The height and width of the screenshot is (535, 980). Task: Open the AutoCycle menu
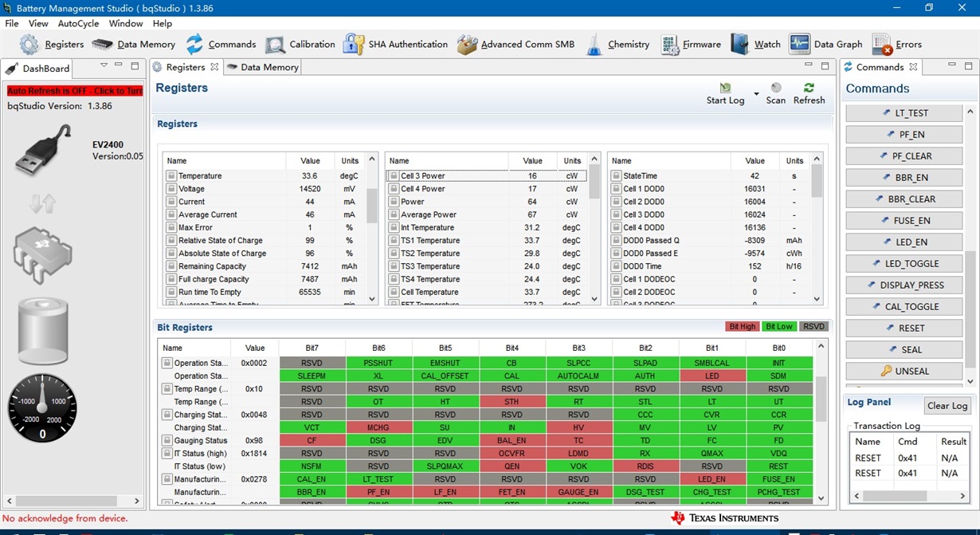(x=78, y=24)
